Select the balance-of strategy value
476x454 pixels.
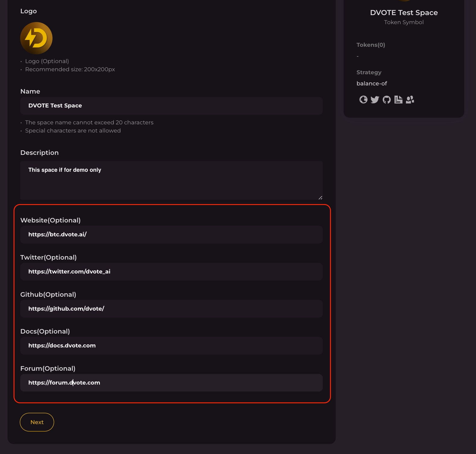click(x=372, y=84)
